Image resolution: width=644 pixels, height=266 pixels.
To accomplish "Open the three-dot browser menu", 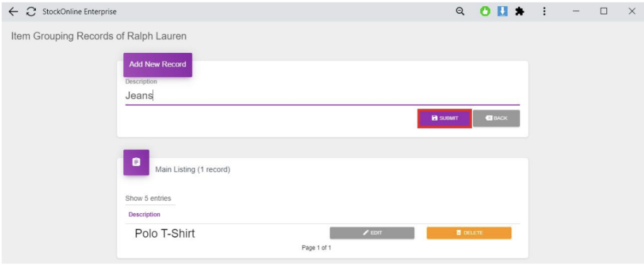I will (x=544, y=11).
